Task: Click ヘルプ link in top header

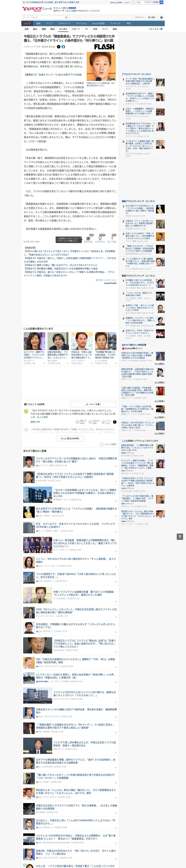Action: 127,2
